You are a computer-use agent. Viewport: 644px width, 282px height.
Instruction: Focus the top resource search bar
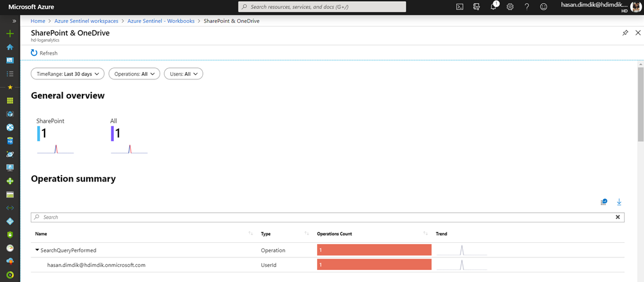point(322,7)
